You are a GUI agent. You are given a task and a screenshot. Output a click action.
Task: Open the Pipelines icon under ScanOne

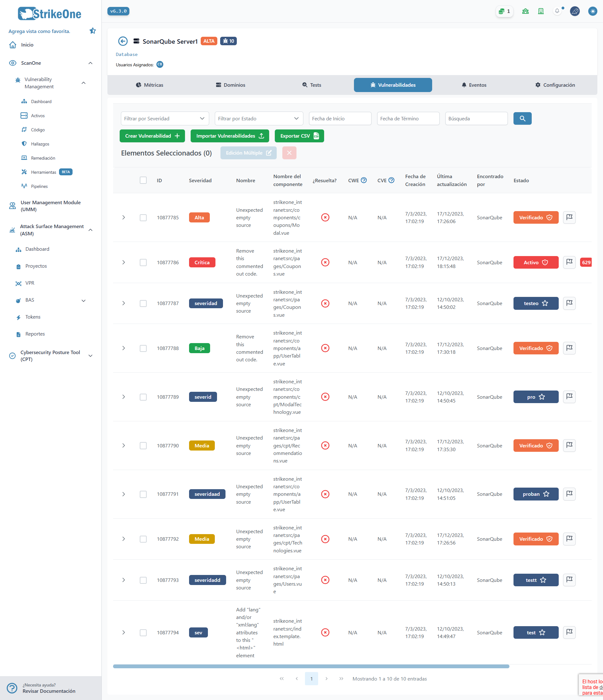pyautogui.click(x=24, y=186)
